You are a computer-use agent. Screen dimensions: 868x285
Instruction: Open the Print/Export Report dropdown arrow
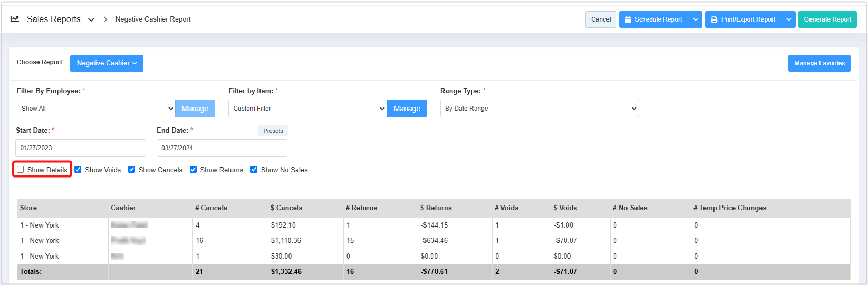788,19
